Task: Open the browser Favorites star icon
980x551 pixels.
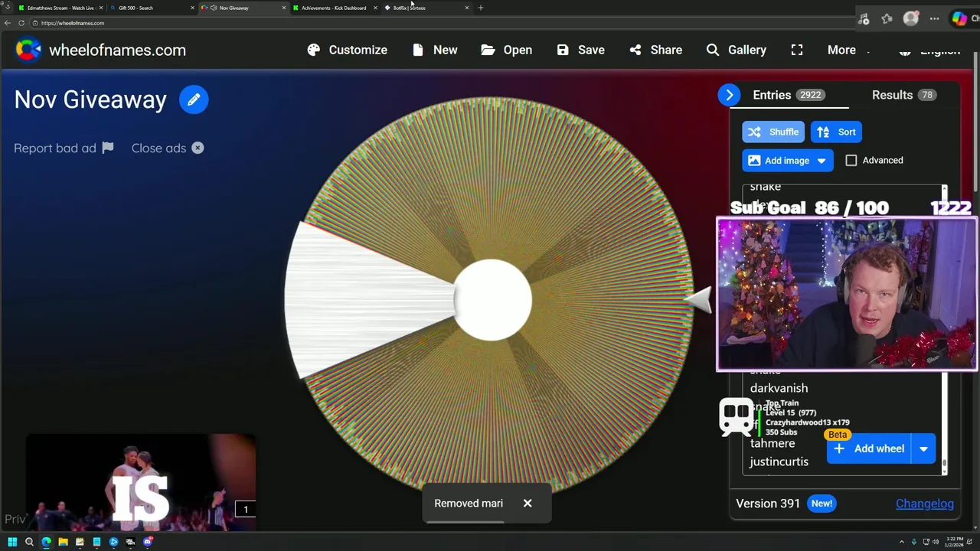Action: click(887, 18)
